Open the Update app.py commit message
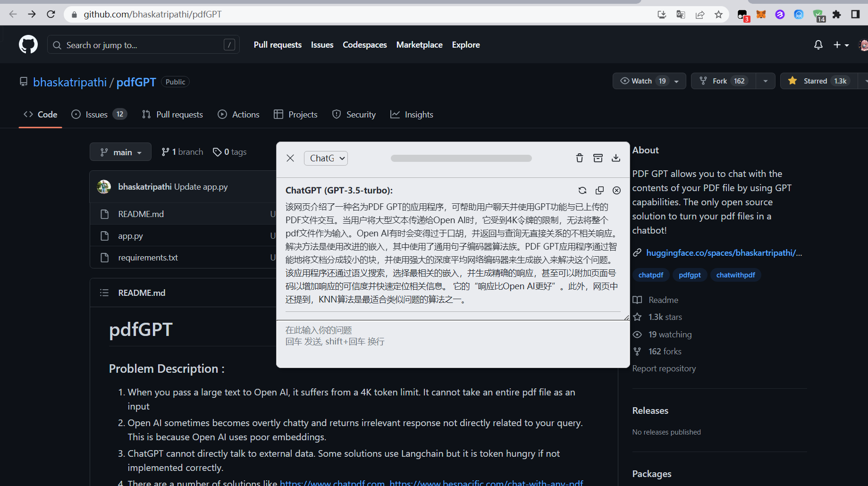 [x=201, y=187]
